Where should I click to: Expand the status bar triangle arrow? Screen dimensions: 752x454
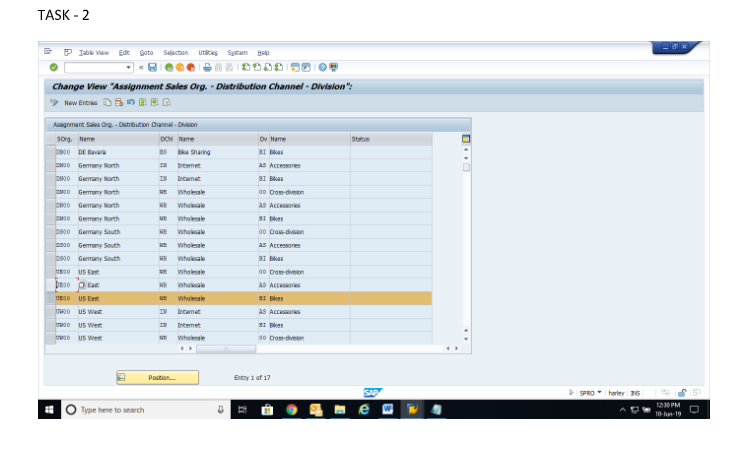pos(571,393)
